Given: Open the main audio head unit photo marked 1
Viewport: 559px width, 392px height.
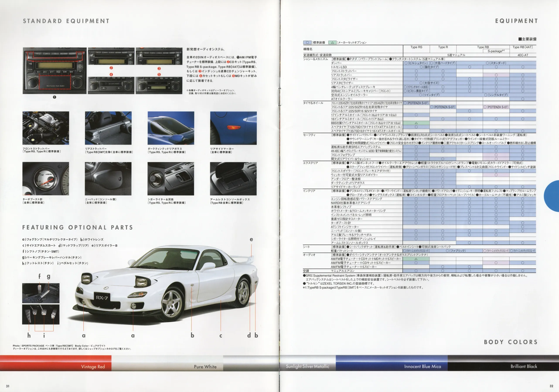Looking at the screenshot, I should click(55, 71).
